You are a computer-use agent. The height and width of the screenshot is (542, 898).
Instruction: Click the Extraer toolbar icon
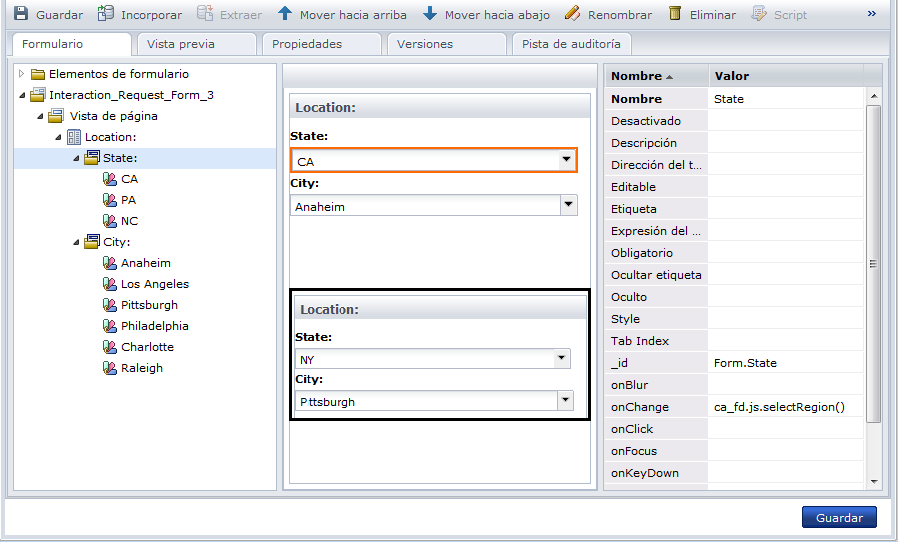point(204,13)
